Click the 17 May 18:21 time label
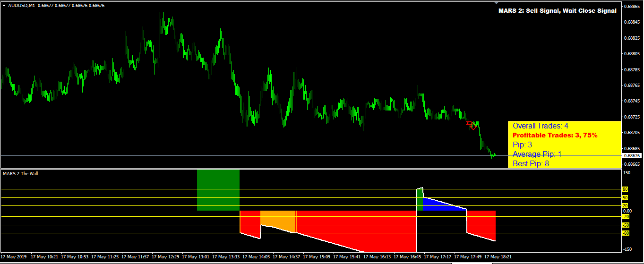This screenshot has height=264, width=644. point(498,257)
